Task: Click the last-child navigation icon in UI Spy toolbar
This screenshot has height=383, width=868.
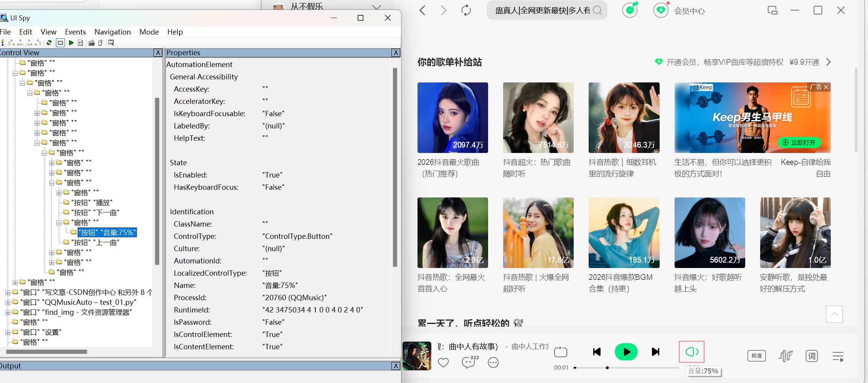Action: click(38, 43)
